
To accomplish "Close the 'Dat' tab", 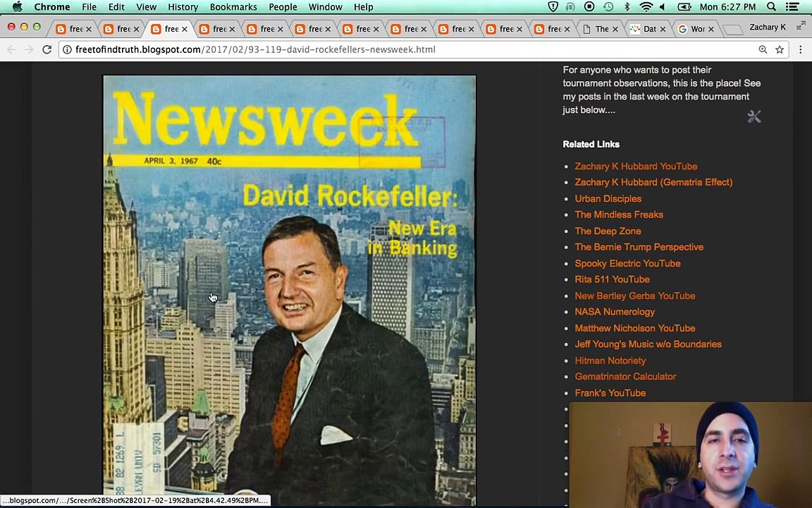I will [x=663, y=30].
